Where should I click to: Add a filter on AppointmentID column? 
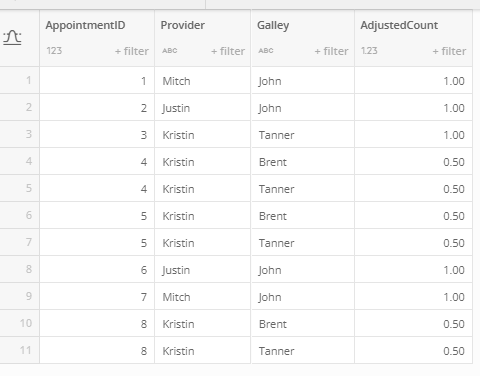point(132,51)
